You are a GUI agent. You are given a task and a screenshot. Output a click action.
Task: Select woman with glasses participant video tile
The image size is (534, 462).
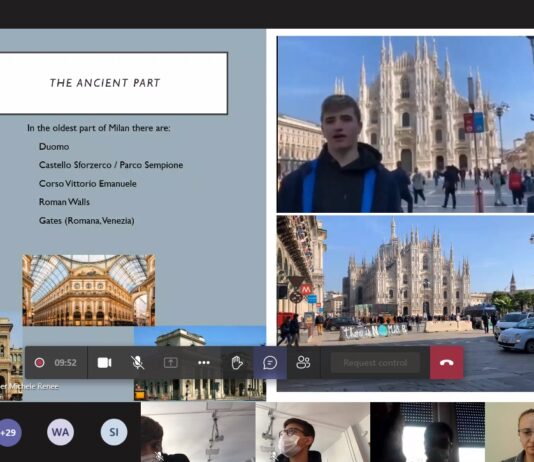[x=510, y=432]
